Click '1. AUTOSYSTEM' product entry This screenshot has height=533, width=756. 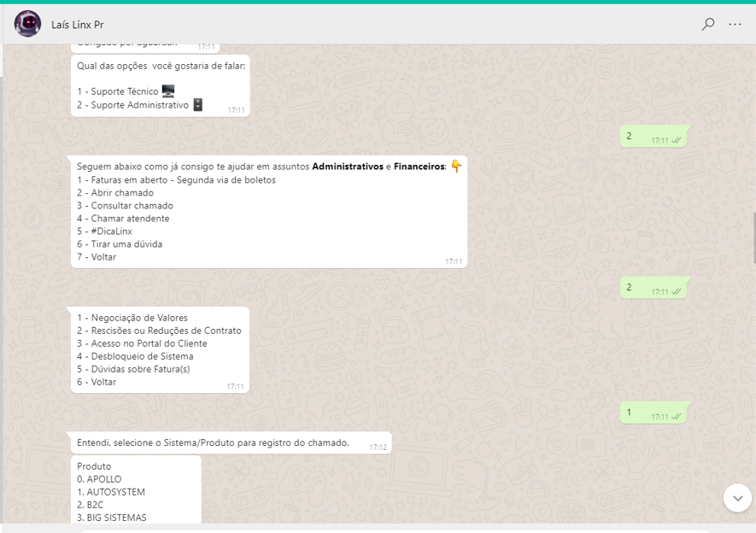(x=111, y=492)
